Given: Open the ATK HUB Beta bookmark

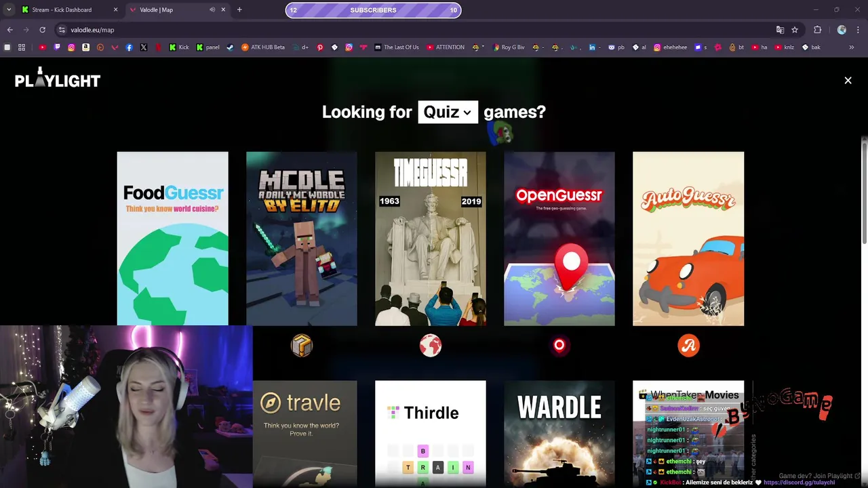Looking at the screenshot, I should pyautogui.click(x=263, y=47).
